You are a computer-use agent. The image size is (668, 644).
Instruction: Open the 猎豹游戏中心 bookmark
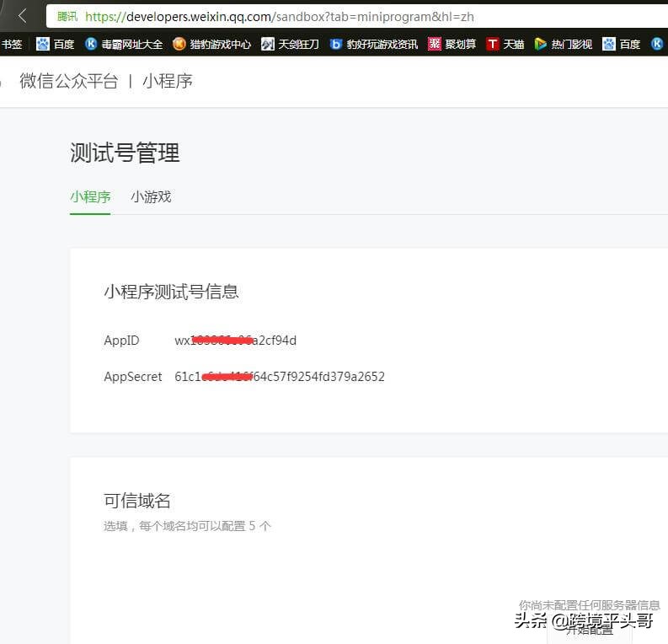(211, 44)
